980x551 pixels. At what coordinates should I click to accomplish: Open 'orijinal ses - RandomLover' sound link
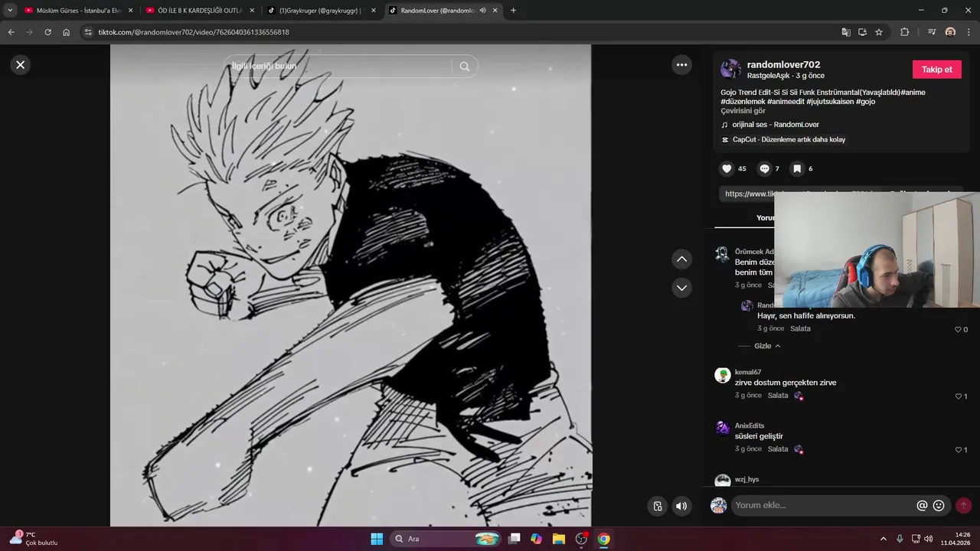pos(776,125)
